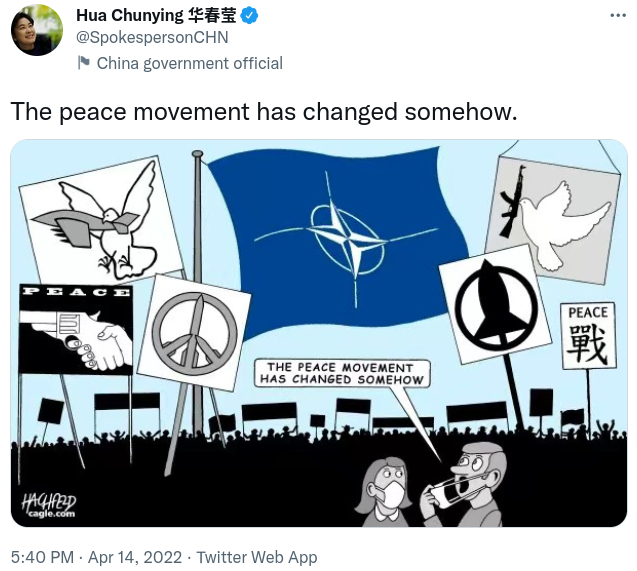Screen dimensions: 637x571
Task: Click the PEACE Chinese character sign
Action: (x=588, y=335)
